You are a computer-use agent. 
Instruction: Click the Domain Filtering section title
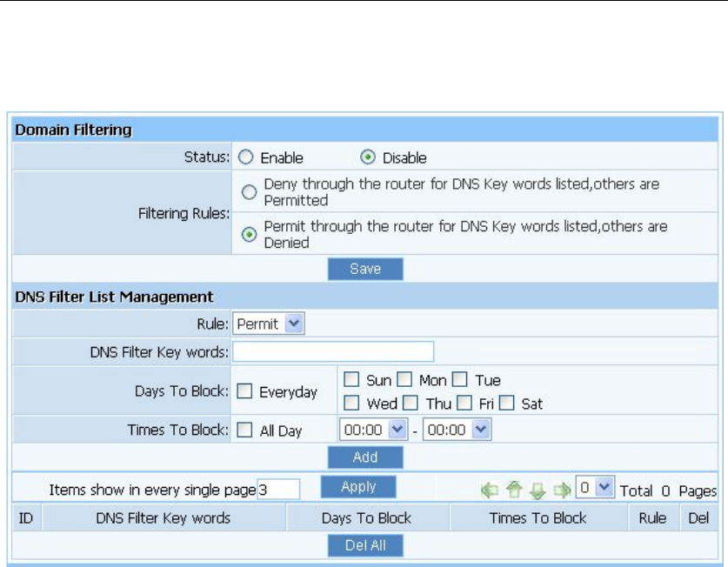(x=73, y=130)
